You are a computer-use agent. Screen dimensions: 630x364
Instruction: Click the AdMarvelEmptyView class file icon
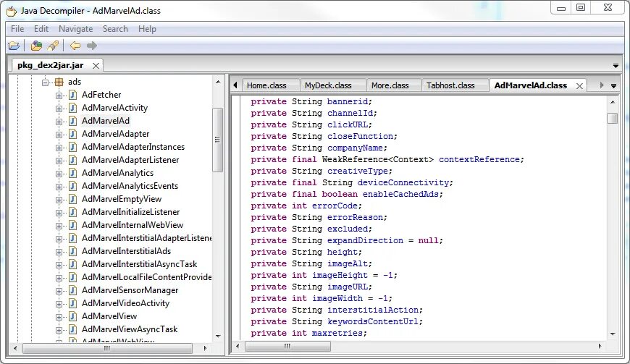point(72,199)
